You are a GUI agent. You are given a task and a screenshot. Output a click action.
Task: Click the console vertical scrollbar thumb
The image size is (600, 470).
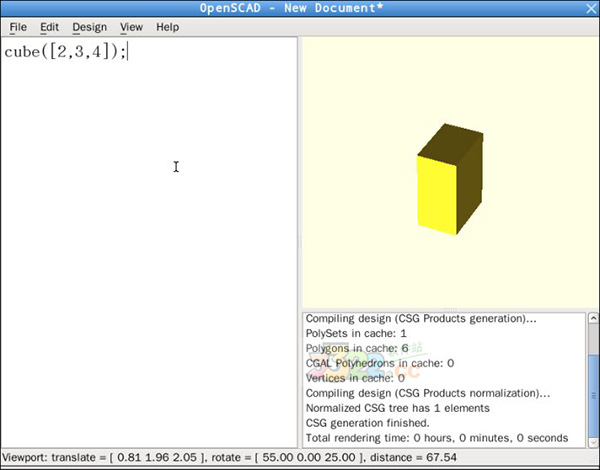(593, 395)
